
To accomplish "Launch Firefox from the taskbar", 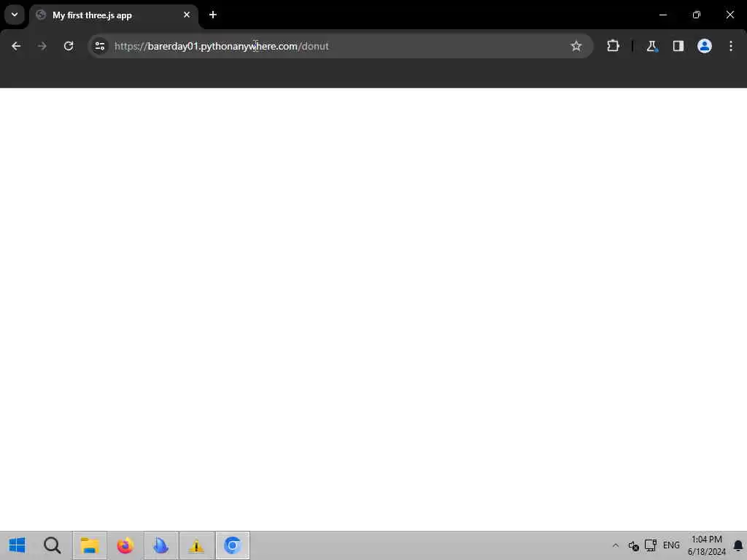I will [x=125, y=545].
